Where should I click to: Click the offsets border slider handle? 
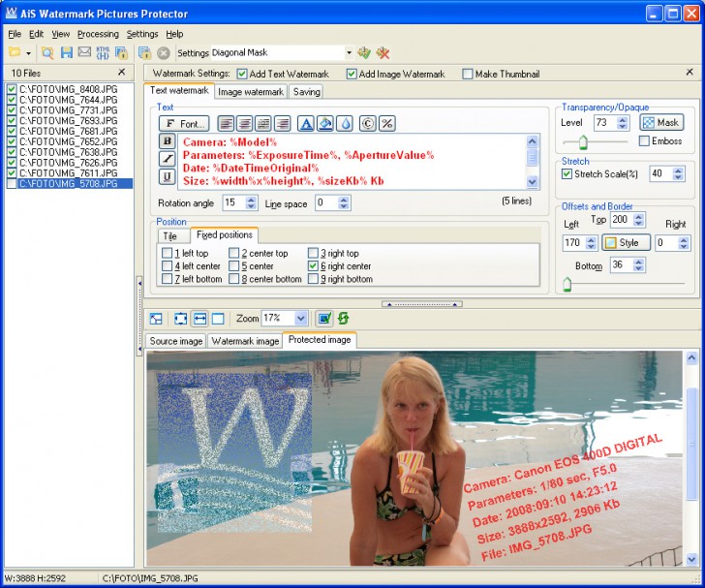(567, 285)
